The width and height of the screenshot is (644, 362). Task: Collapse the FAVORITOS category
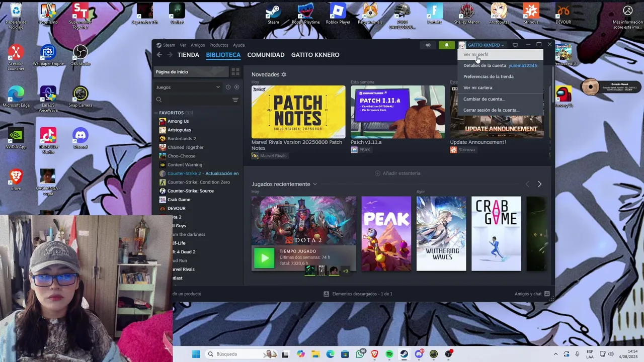click(x=156, y=113)
